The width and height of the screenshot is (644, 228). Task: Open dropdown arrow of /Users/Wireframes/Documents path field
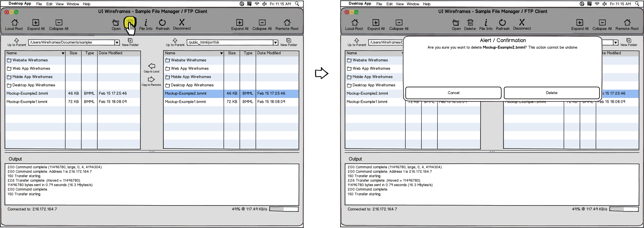117,42
